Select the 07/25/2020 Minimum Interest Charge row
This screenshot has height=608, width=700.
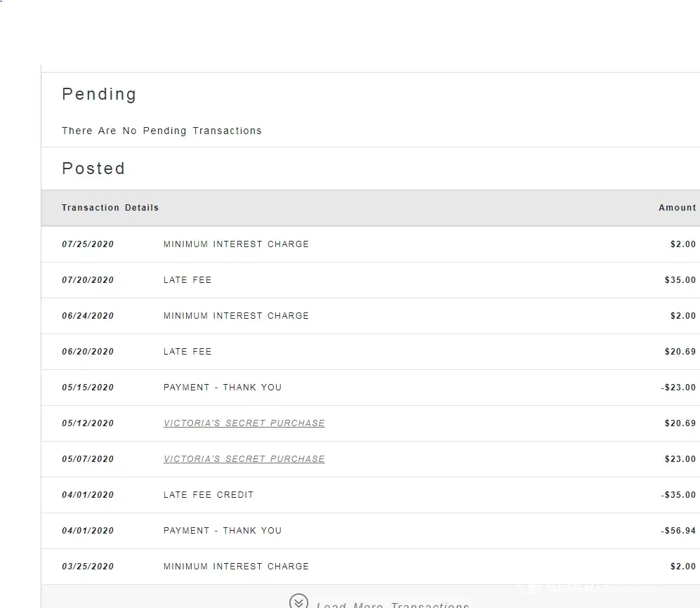click(x=236, y=244)
